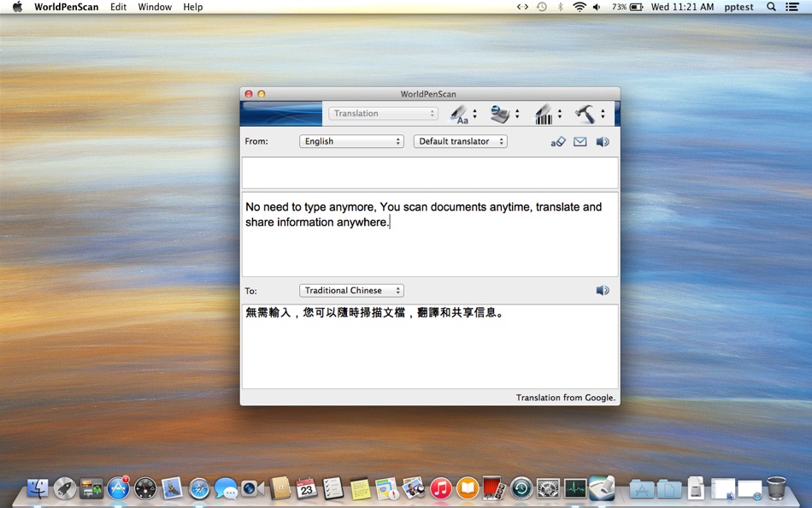Open Safari from the Dock
The height and width of the screenshot is (508, 812).
click(x=199, y=488)
